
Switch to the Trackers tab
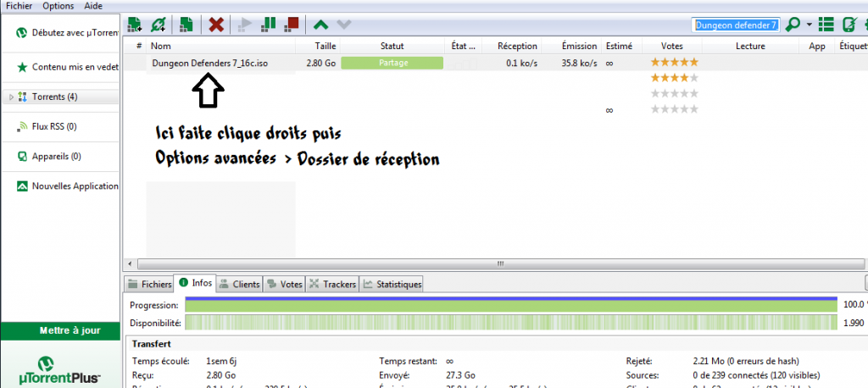332,284
